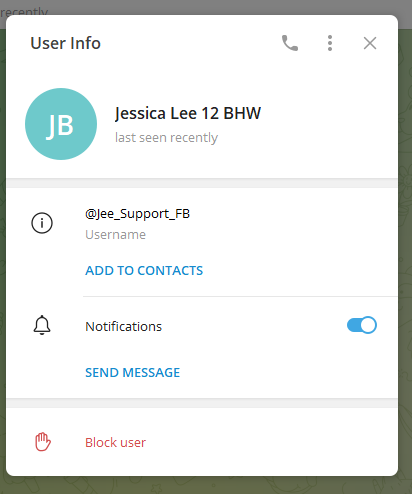Close the User Info dialog

[370, 43]
